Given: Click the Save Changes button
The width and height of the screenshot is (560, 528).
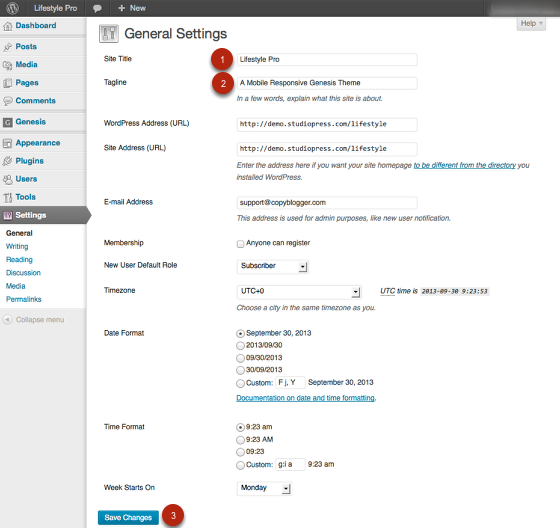Looking at the screenshot, I should (x=128, y=517).
